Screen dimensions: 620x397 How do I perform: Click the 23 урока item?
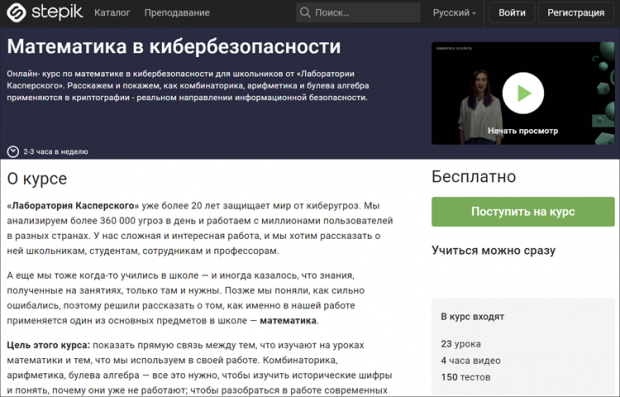pyautogui.click(x=461, y=344)
